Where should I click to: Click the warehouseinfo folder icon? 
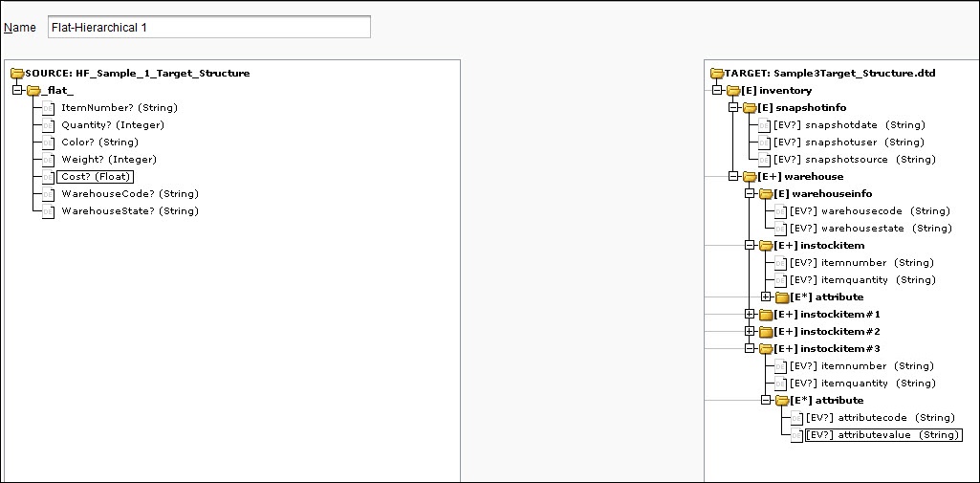765,194
